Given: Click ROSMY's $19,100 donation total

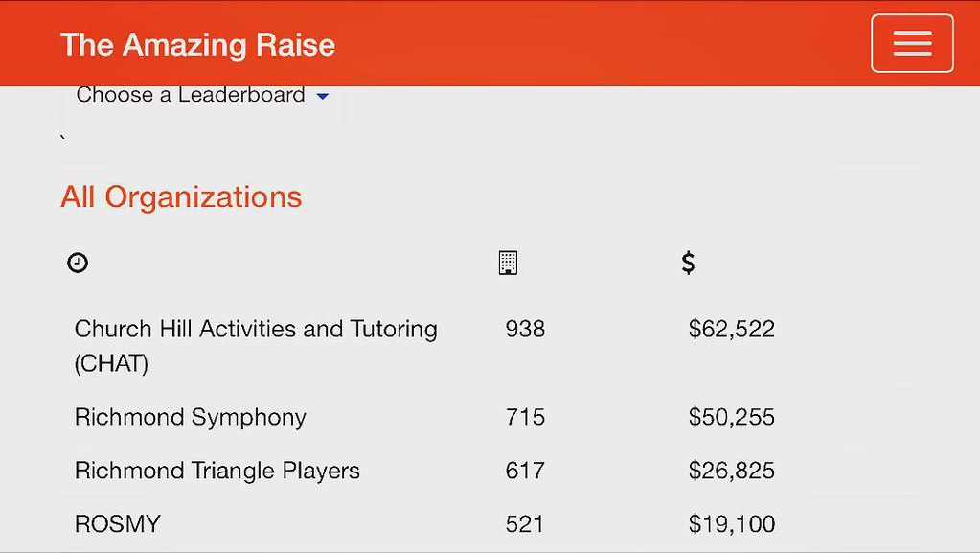Looking at the screenshot, I should [x=731, y=523].
